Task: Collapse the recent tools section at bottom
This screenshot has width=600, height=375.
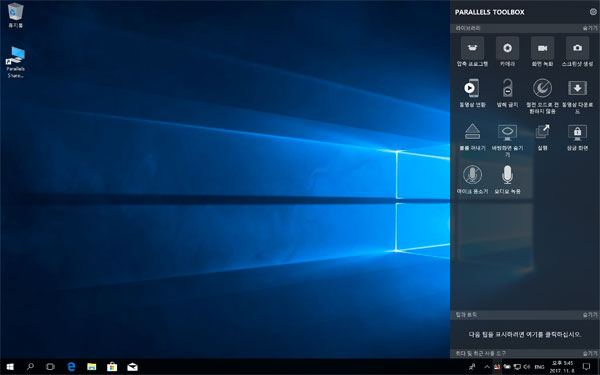Action: (590, 354)
